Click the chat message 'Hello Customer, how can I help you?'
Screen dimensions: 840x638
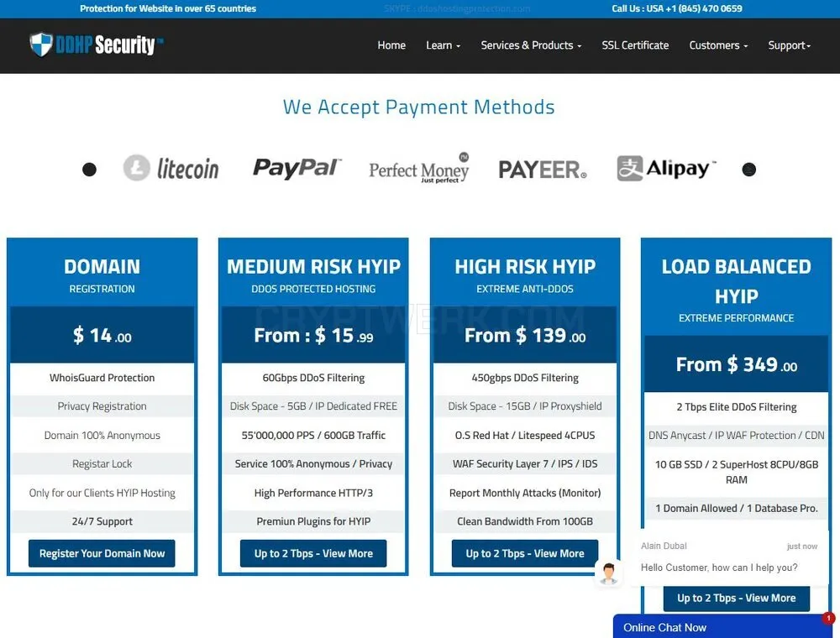[719, 567]
